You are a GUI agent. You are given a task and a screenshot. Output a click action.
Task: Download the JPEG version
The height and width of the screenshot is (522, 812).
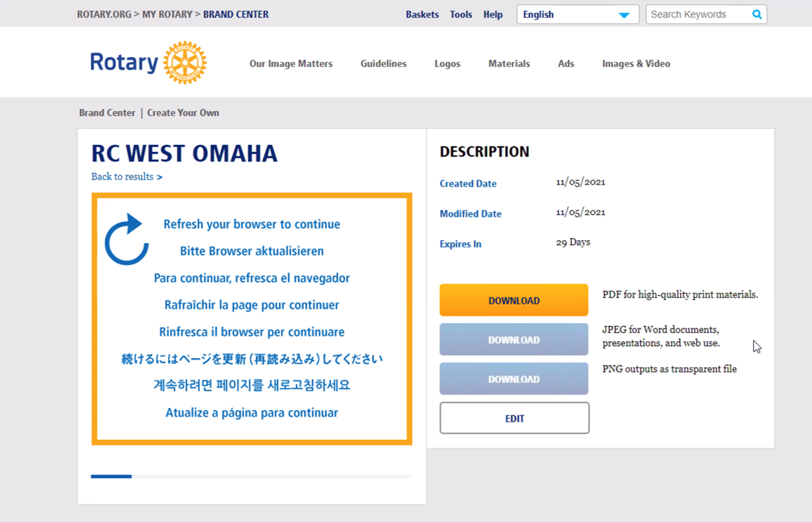point(514,340)
